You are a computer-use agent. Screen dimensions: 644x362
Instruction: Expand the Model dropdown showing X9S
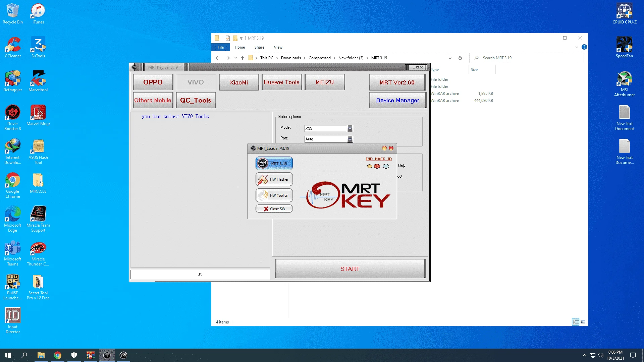350,128
